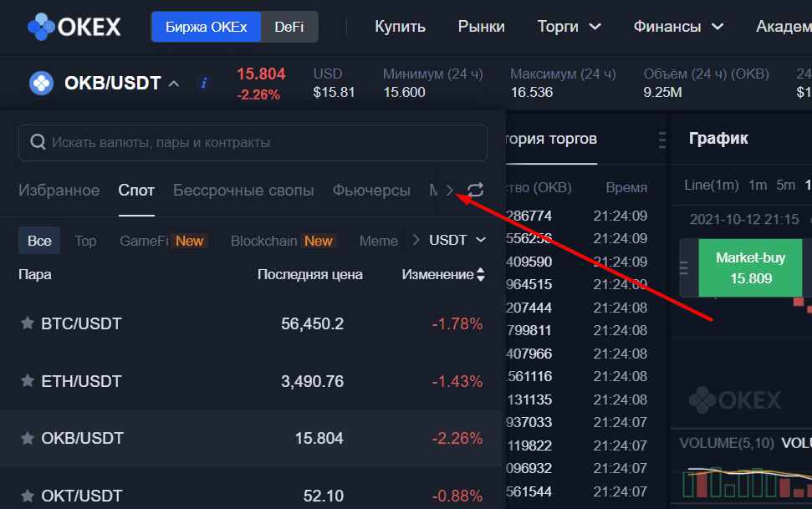Click the График panel title
The height and width of the screenshot is (509, 812).
point(718,138)
